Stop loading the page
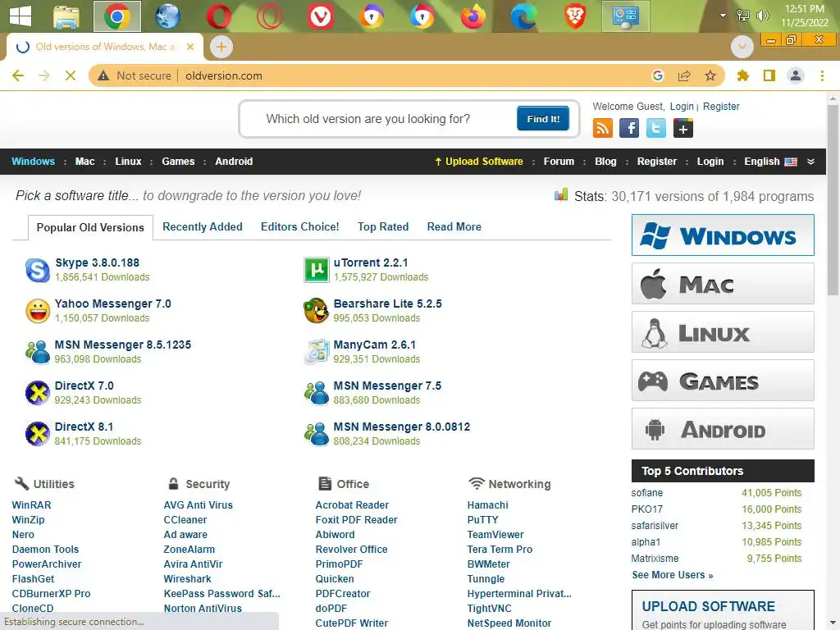 coord(71,75)
